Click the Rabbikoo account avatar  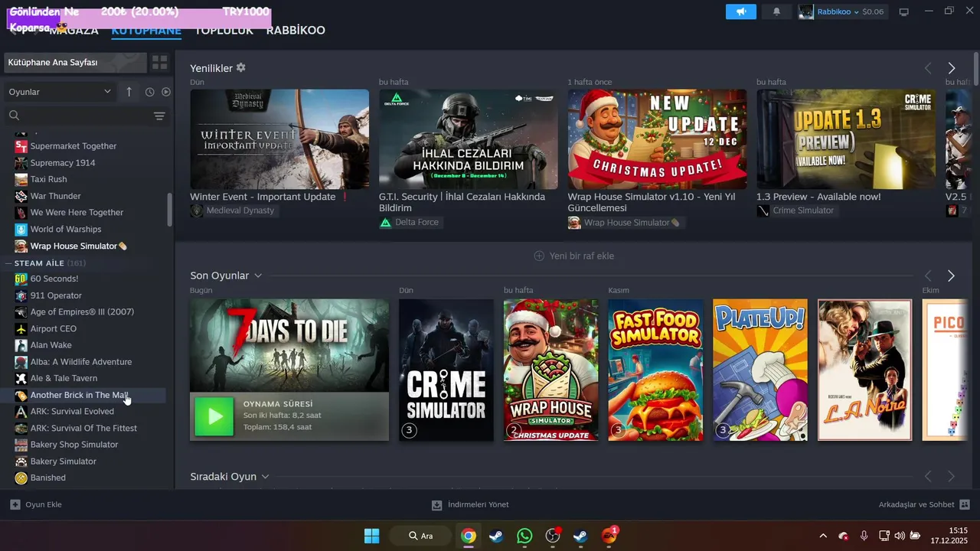(805, 11)
